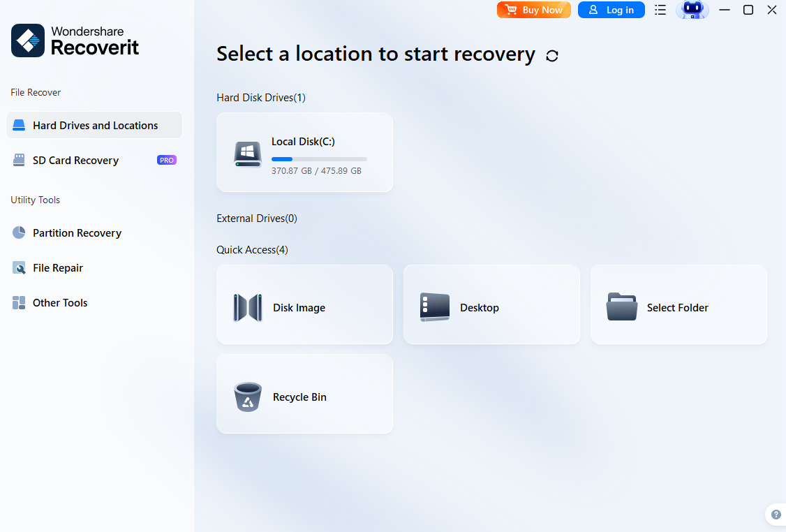Screen dimensions: 786x532
Task: Click the Select Folder icon
Action: [x=621, y=307]
